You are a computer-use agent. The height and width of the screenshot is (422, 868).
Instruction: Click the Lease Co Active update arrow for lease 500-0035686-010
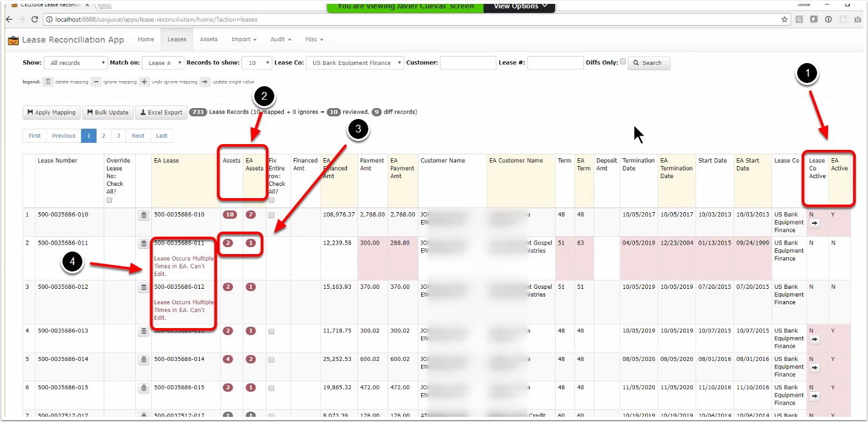[x=815, y=223]
